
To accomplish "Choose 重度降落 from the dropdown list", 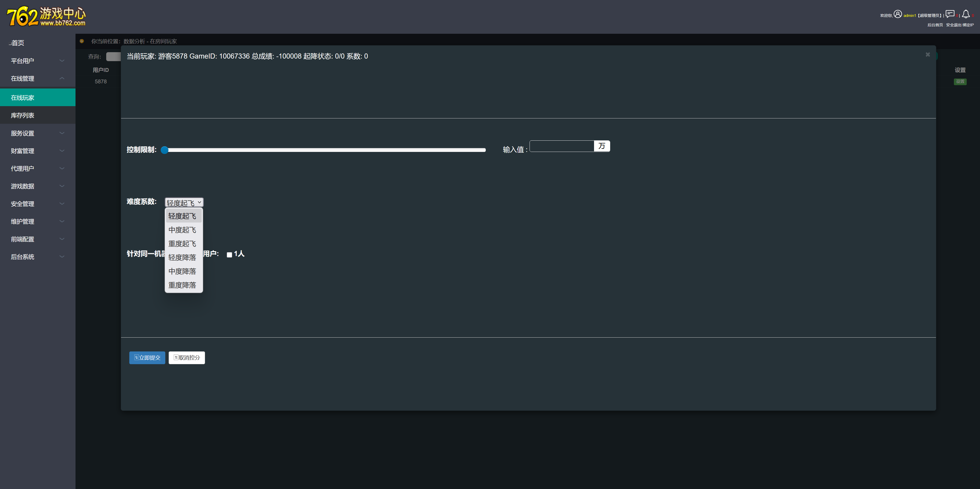I will click(182, 285).
